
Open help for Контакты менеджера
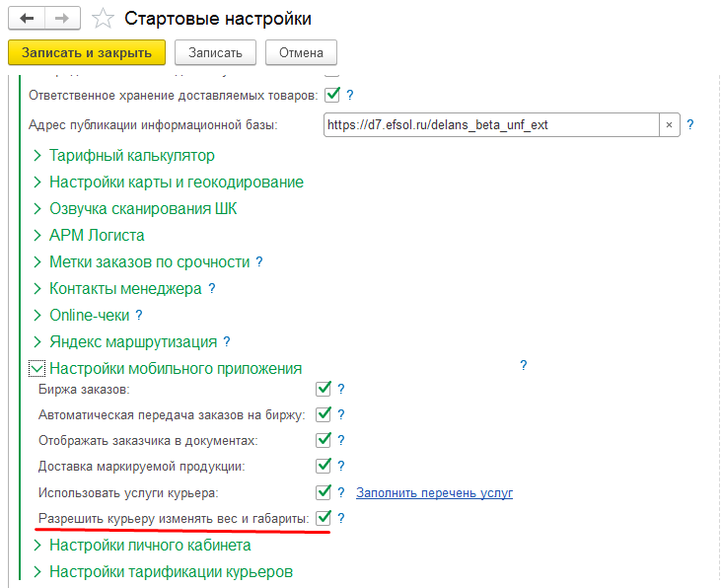click(212, 288)
